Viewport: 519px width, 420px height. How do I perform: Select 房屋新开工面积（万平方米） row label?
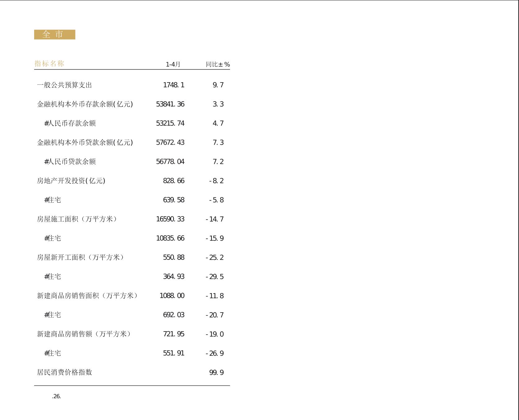coord(81,257)
